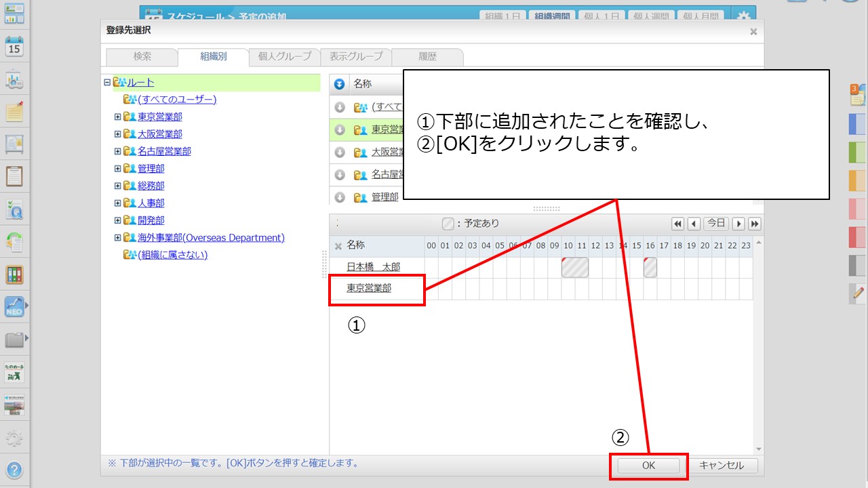The width and height of the screenshot is (868, 488).
Task: Click the clipboard icon in the left sidebar
Action: 14,176
